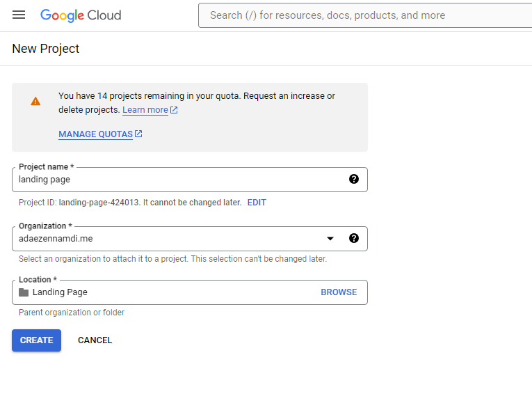The image size is (532, 394).
Task: Click the external link icon beside MANAGE QUOTAS
Action: coord(138,134)
